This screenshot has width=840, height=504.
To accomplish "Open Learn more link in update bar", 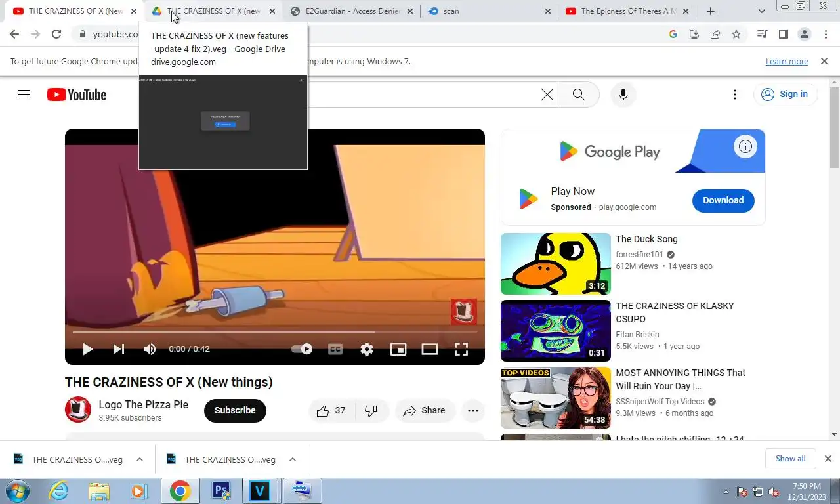I will [787, 62].
